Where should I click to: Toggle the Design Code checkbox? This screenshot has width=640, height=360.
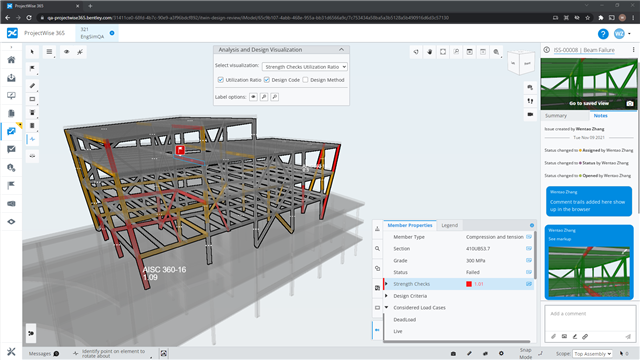point(267,80)
